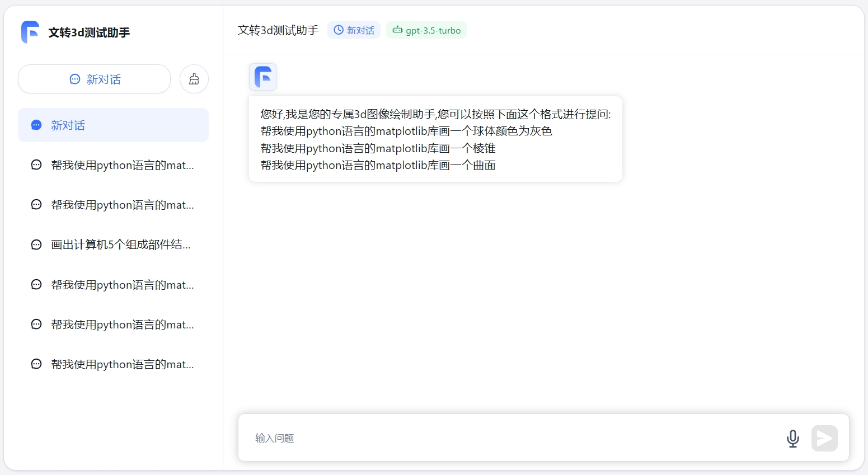The width and height of the screenshot is (868, 475).
Task: Click the broom icon to clear conversations
Action: pyautogui.click(x=194, y=79)
